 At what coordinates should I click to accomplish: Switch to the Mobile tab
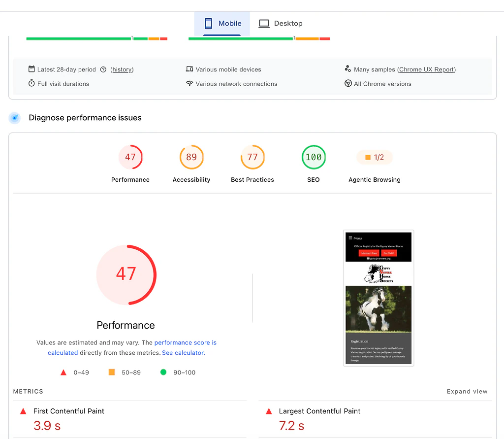coord(222,24)
